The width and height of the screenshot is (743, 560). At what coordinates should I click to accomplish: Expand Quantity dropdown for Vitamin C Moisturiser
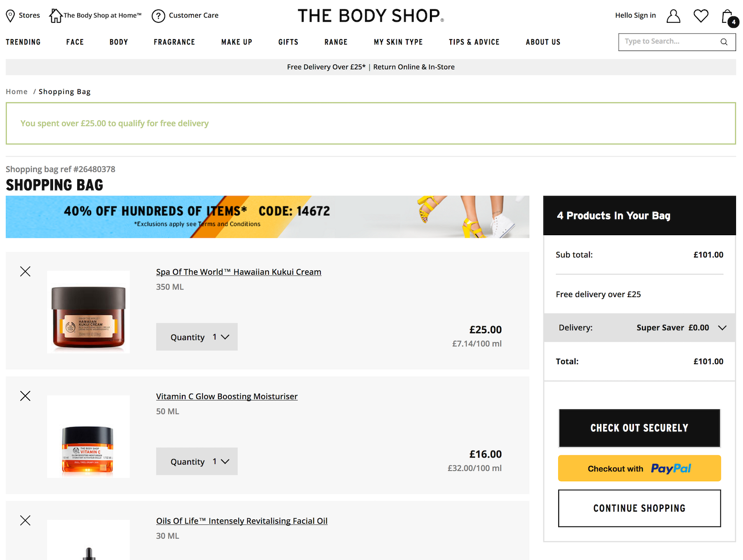[x=197, y=461]
